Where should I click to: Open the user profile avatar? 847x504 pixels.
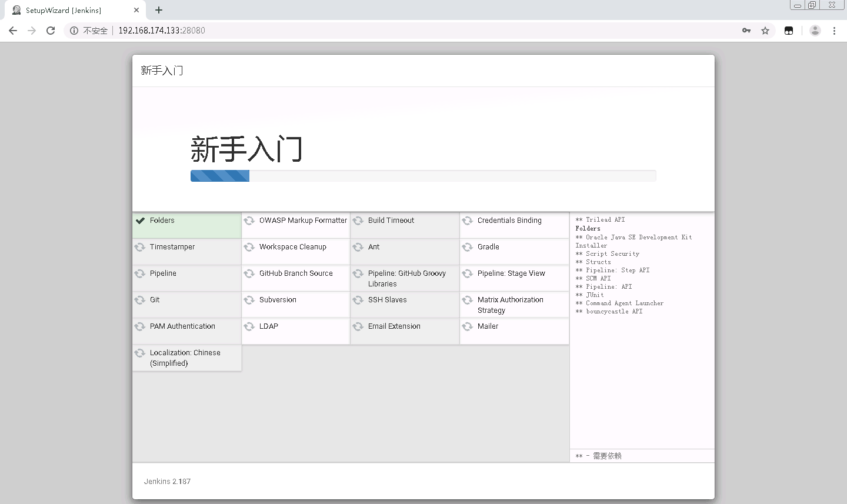tap(815, 31)
